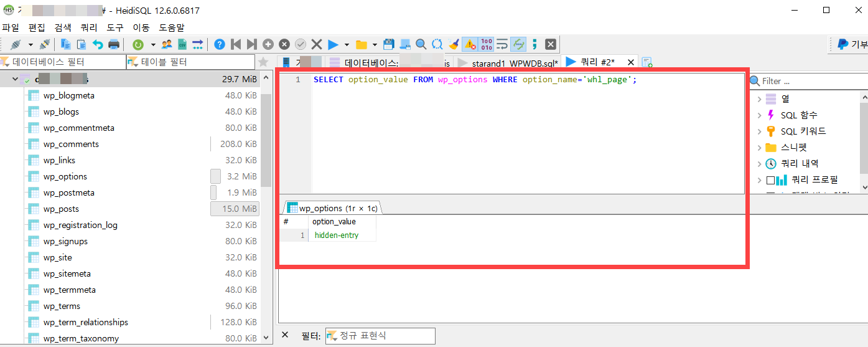Expand the 열 helper node
The image size is (868, 347).
coord(759,99)
